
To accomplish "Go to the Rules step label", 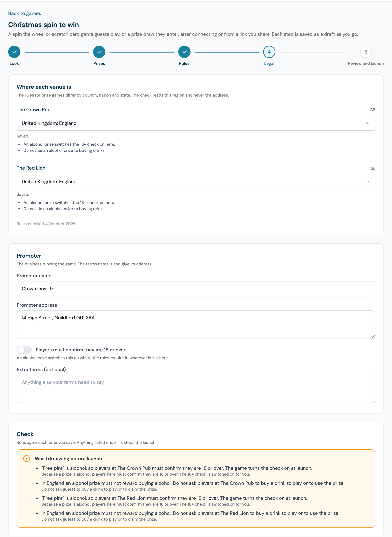I will pos(184,63).
